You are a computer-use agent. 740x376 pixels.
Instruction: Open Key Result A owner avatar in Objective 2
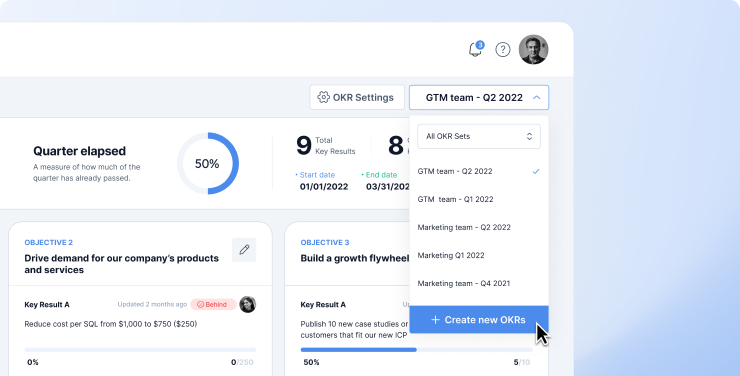(247, 304)
